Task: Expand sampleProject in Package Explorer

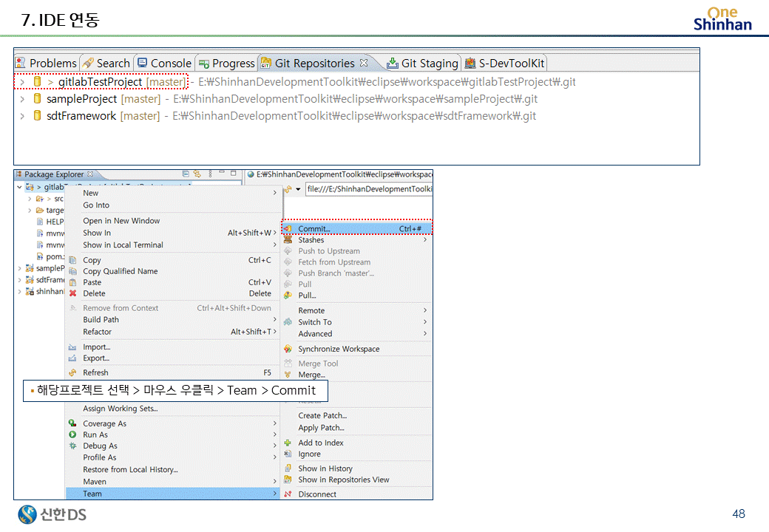Action: (x=19, y=268)
